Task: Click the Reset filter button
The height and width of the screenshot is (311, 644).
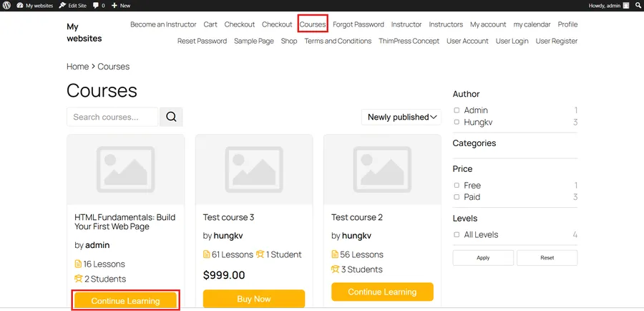Action: 547,257
